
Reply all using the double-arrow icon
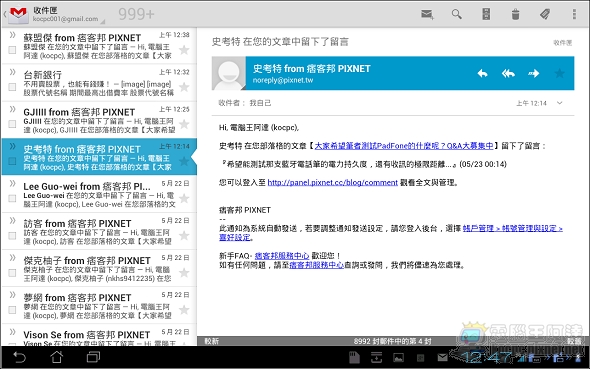tap(508, 73)
